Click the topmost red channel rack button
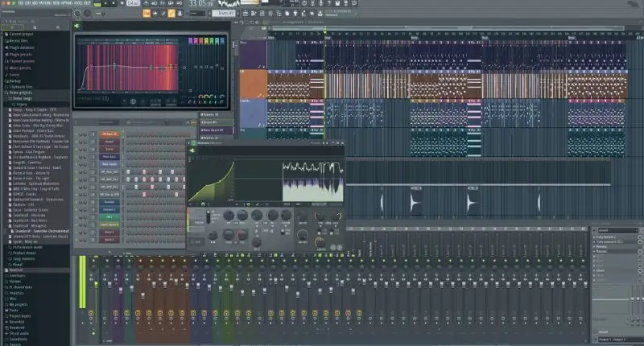Screen dimensions: 644x346 click(109, 134)
